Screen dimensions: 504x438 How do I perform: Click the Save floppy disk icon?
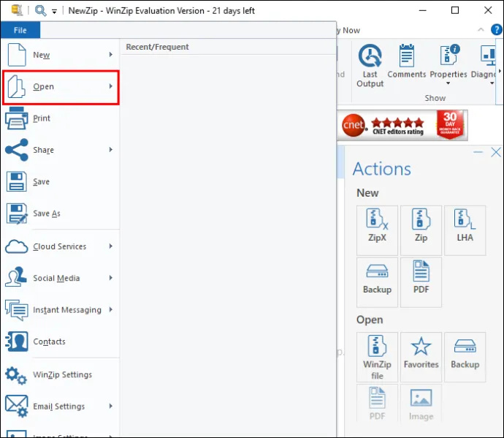coord(16,181)
